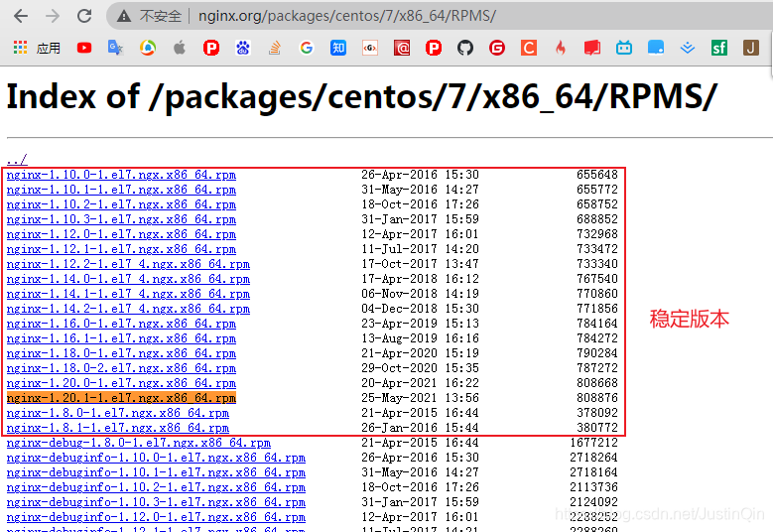Image resolution: width=773 pixels, height=532 pixels.
Task: Click the browser forward arrow
Action: 53,16
